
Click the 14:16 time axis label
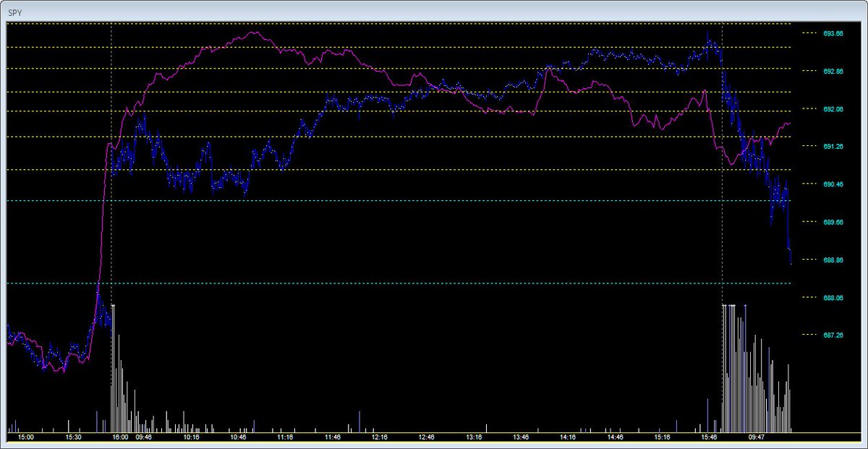pos(568,437)
